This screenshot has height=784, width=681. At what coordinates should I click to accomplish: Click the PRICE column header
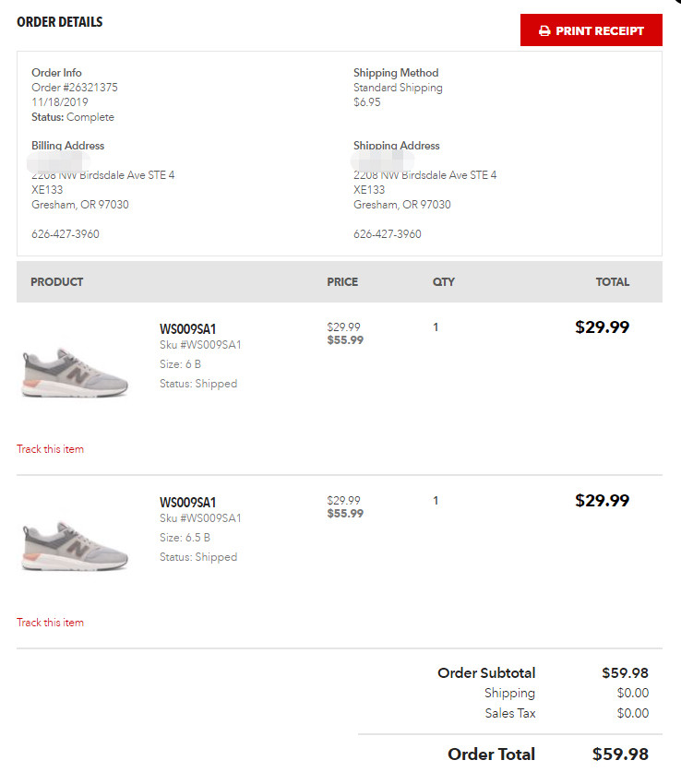coord(342,282)
